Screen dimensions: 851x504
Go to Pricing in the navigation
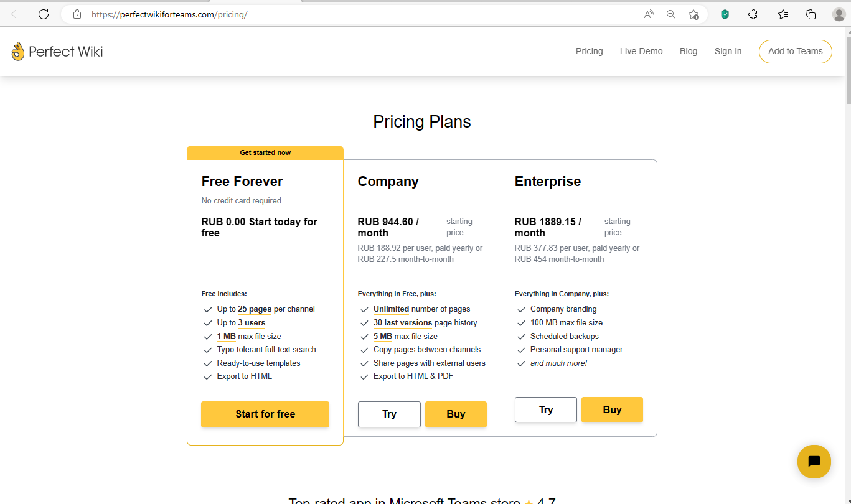pos(589,52)
